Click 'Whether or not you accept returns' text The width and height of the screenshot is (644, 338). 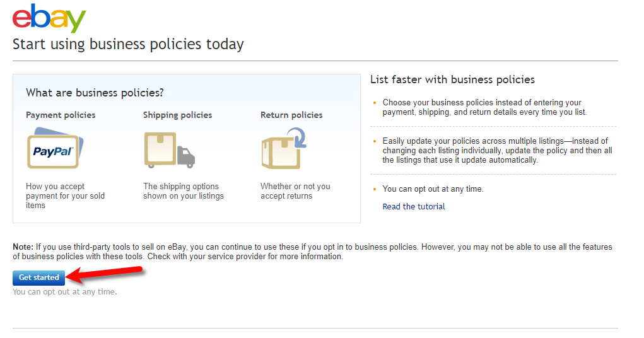point(295,191)
